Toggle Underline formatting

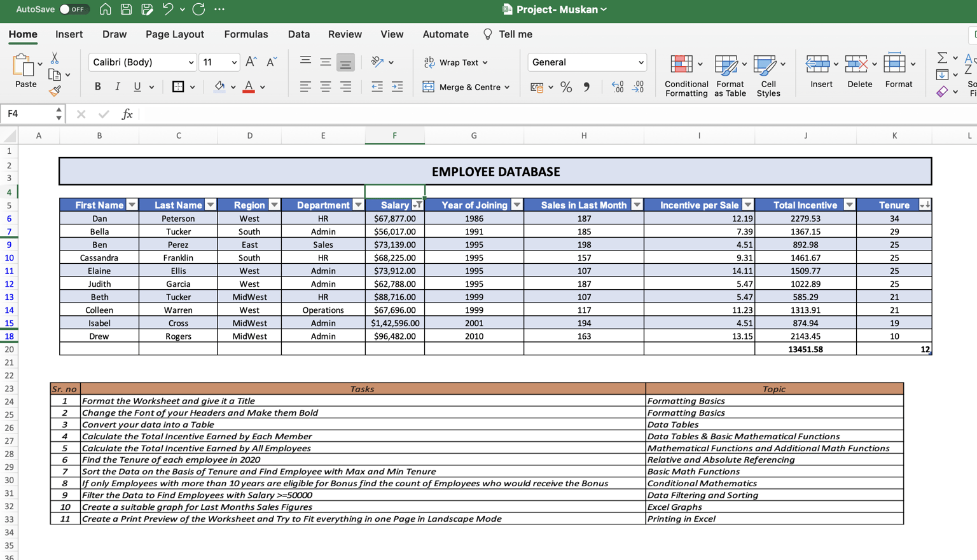[137, 86]
